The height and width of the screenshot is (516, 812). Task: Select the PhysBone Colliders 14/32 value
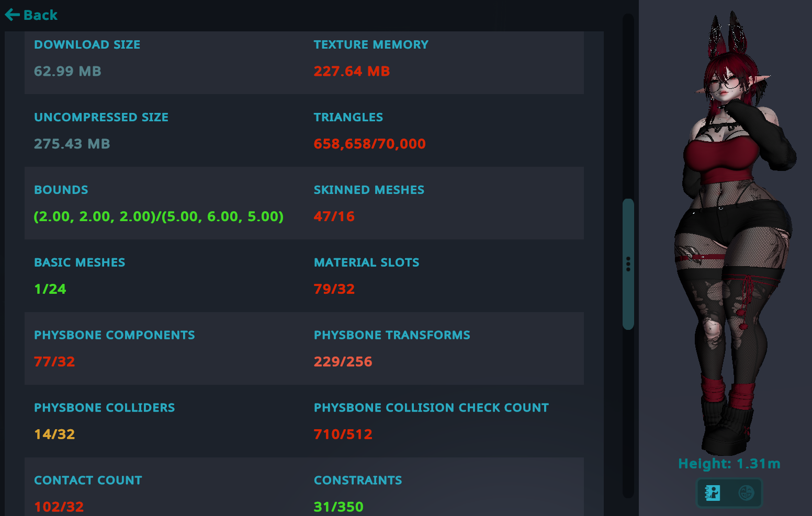click(x=54, y=434)
